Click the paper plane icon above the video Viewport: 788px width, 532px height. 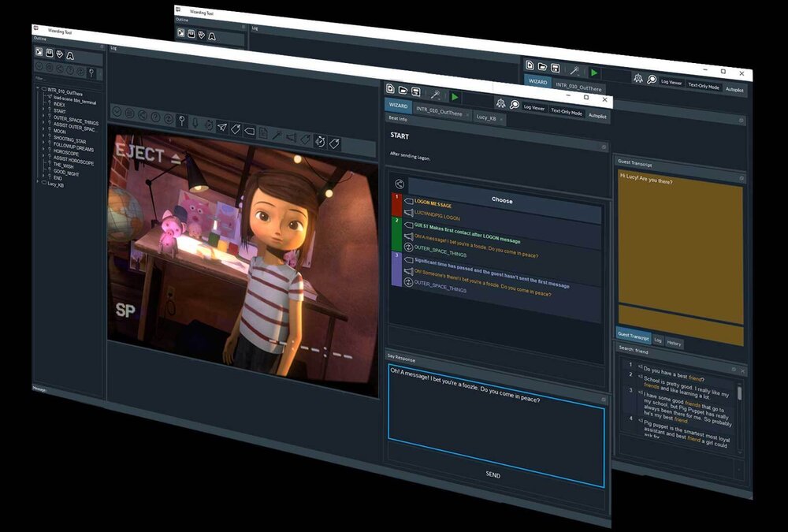coord(222,127)
